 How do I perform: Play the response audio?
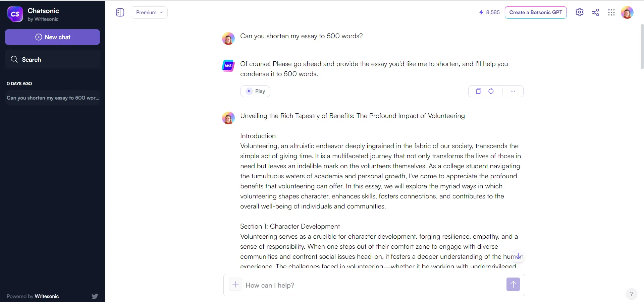click(x=255, y=91)
